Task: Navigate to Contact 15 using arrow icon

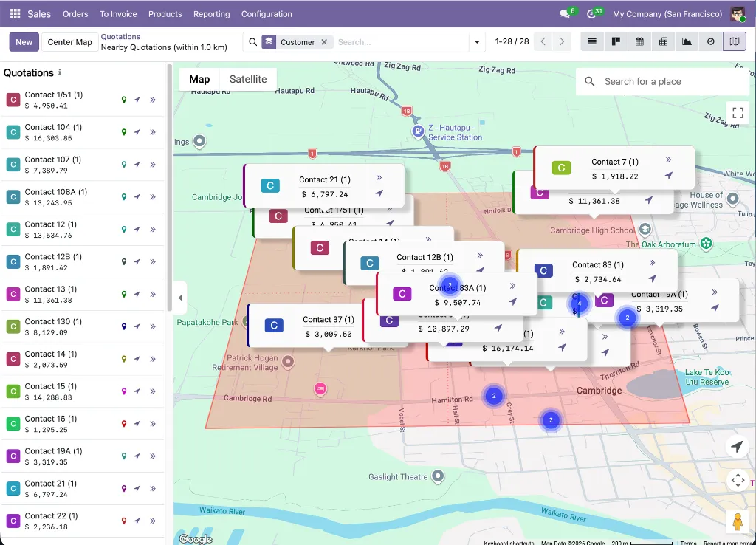Action: pos(137,391)
